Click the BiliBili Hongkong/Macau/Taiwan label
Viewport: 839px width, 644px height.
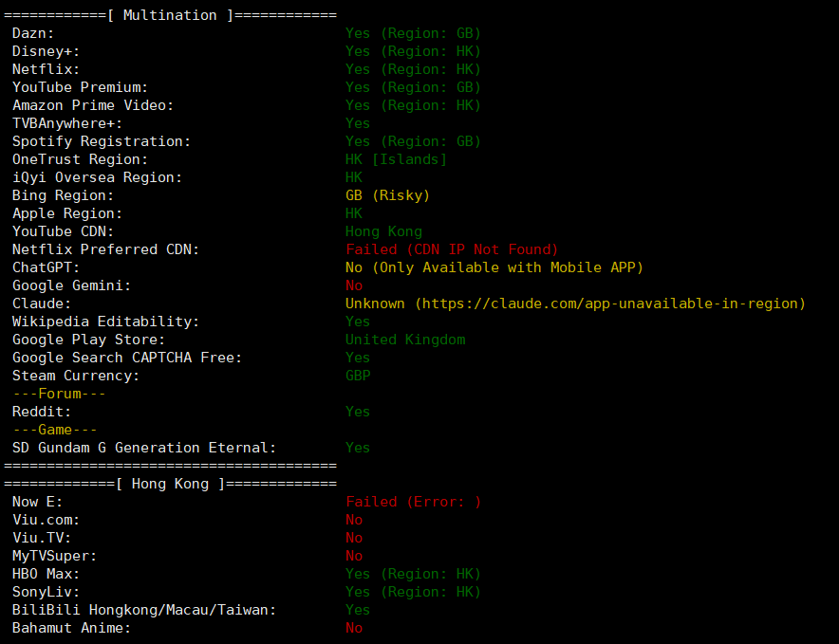[x=144, y=610]
